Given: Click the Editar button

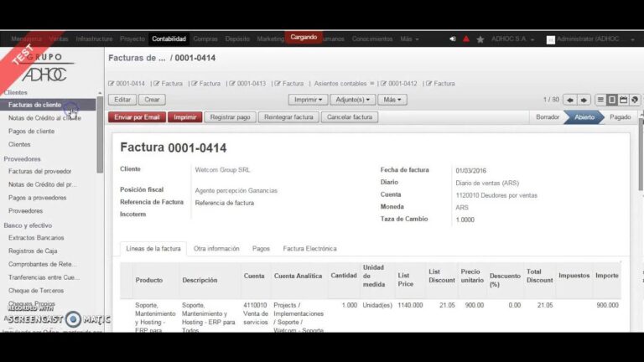Looking at the screenshot, I should (x=122, y=100).
